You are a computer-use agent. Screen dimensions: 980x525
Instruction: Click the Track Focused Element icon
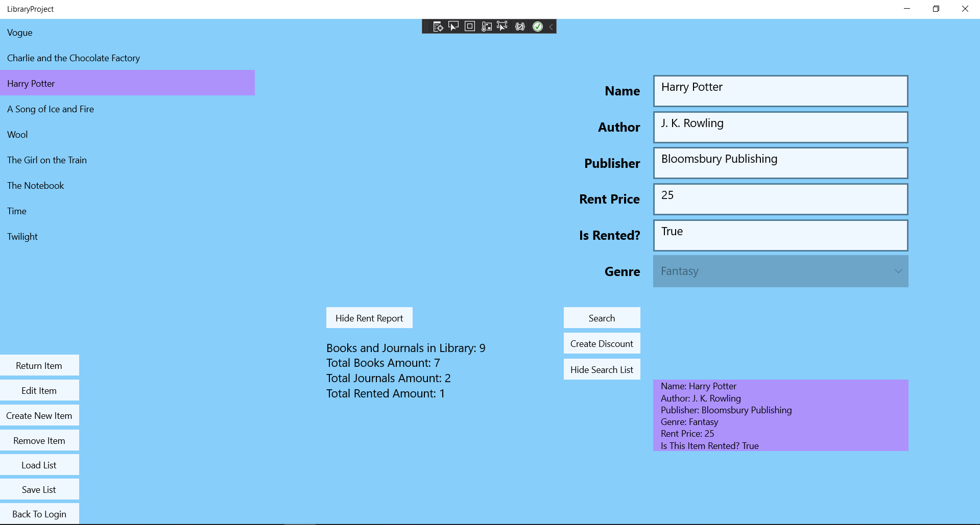pos(503,27)
